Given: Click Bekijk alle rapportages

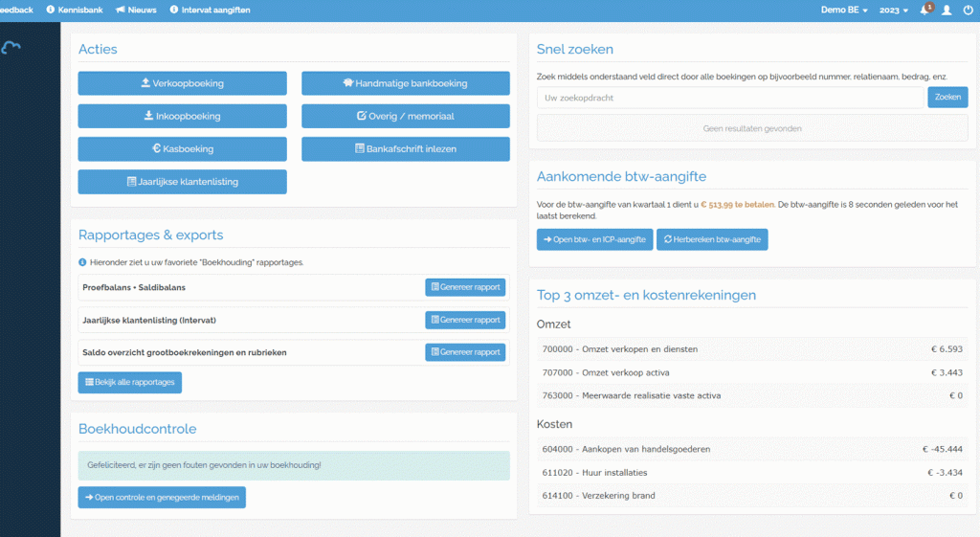Looking at the screenshot, I should point(129,382).
